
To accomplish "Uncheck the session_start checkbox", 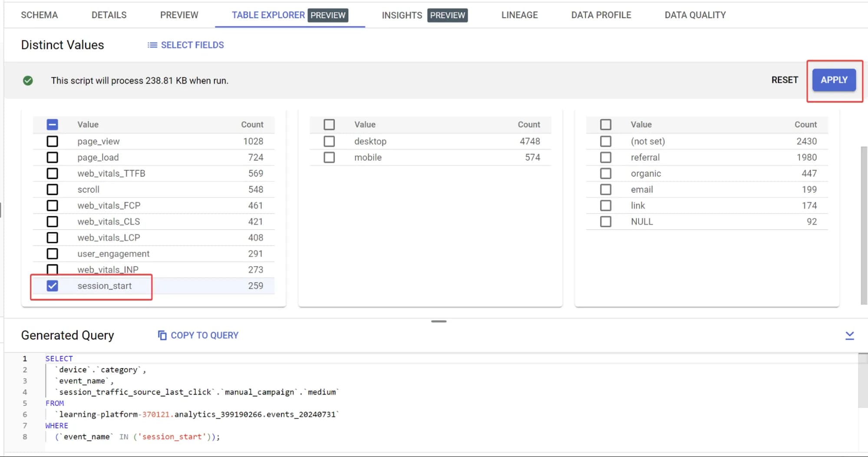I will coord(52,286).
